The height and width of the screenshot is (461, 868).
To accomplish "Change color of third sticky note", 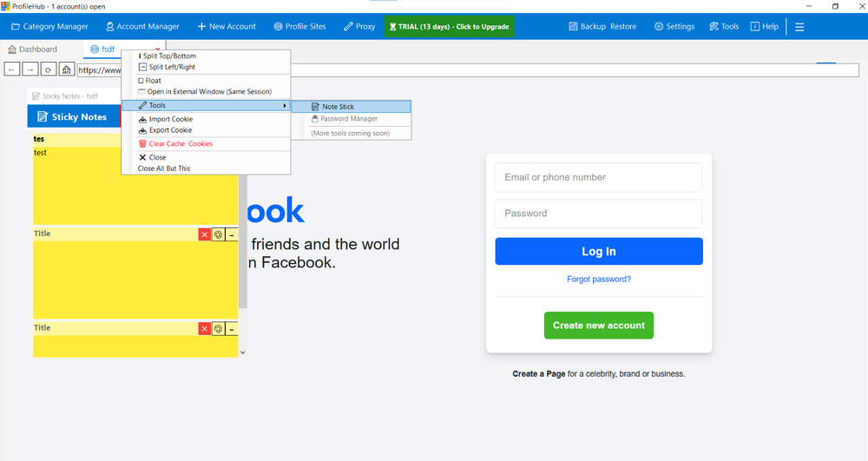I will pos(218,329).
